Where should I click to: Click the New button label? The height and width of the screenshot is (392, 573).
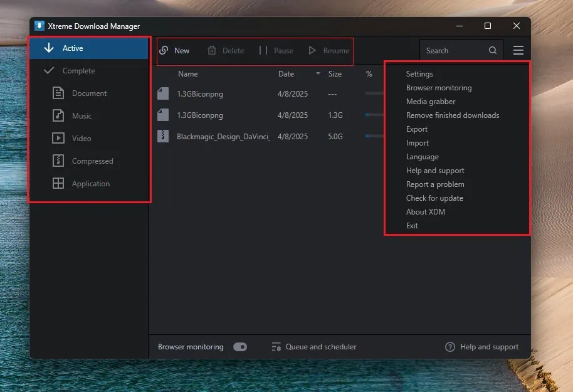pyautogui.click(x=182, y=50)
